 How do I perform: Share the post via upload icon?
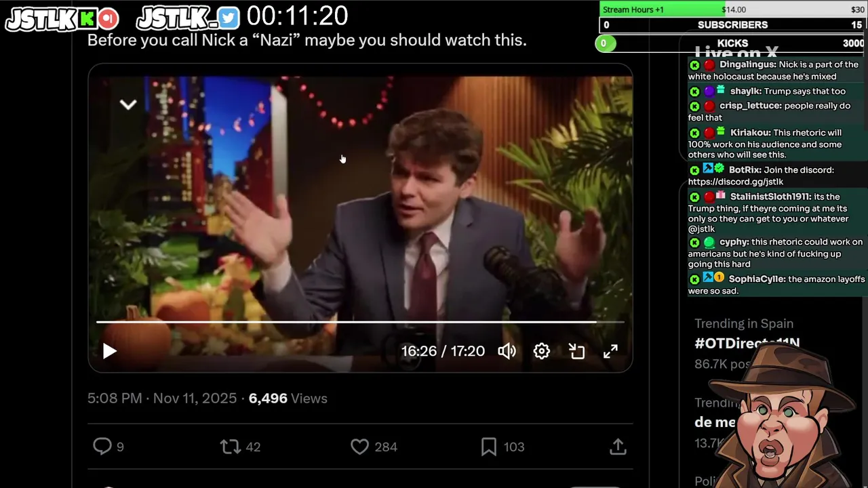click(617, 447)
